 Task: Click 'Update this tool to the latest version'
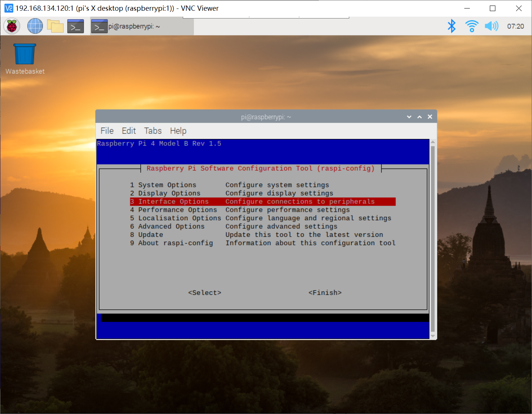pyautogui.click(x=304, y=235)
